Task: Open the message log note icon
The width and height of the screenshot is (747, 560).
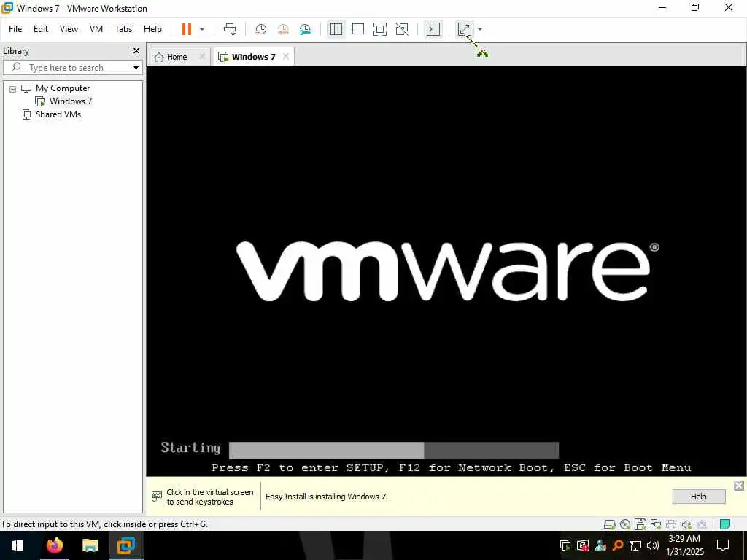Action: pyautogui.click(x=725, y=524)
